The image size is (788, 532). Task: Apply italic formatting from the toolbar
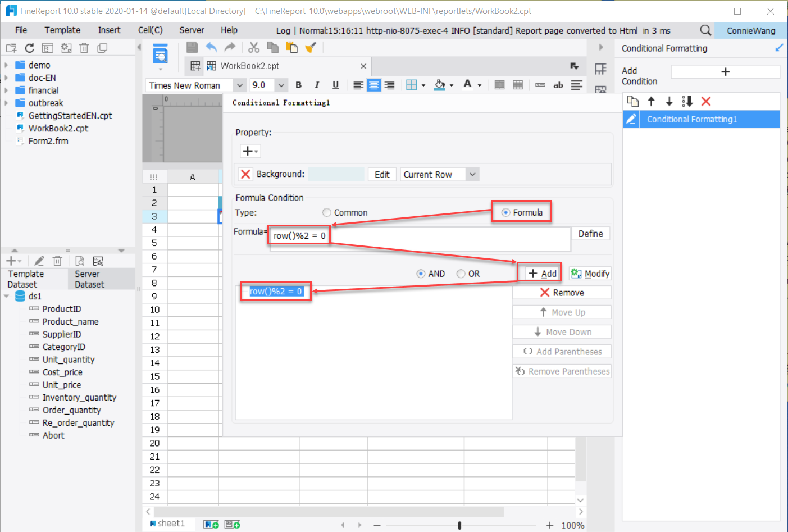317,85
